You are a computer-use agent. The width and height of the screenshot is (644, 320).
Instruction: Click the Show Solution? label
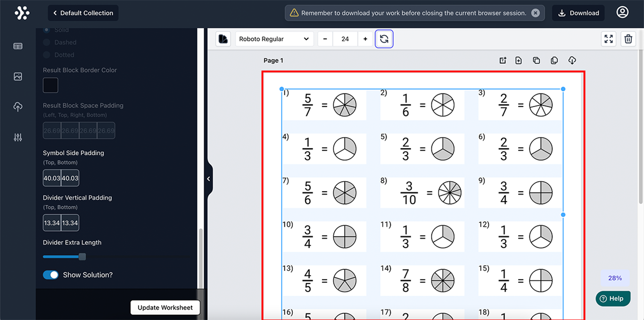pos(88,275)
